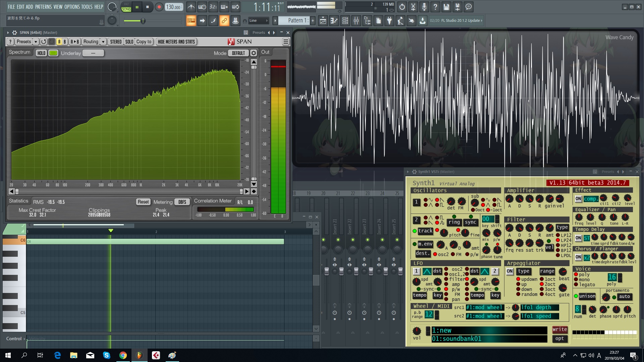This screenshot has height=362, width=644.
Task: Click the undo history icon
Action: pyautogui.click(x=402, y=7)
